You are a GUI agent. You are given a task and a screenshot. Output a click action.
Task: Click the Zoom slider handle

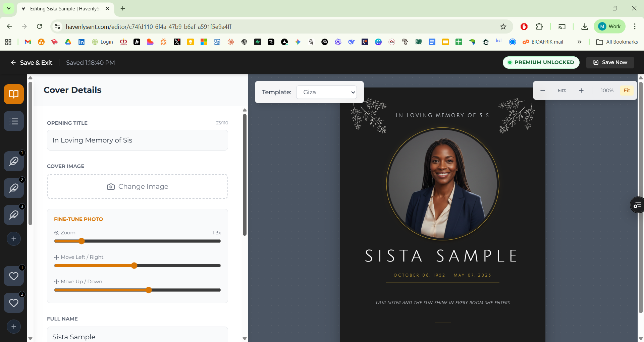click(82, 241)
